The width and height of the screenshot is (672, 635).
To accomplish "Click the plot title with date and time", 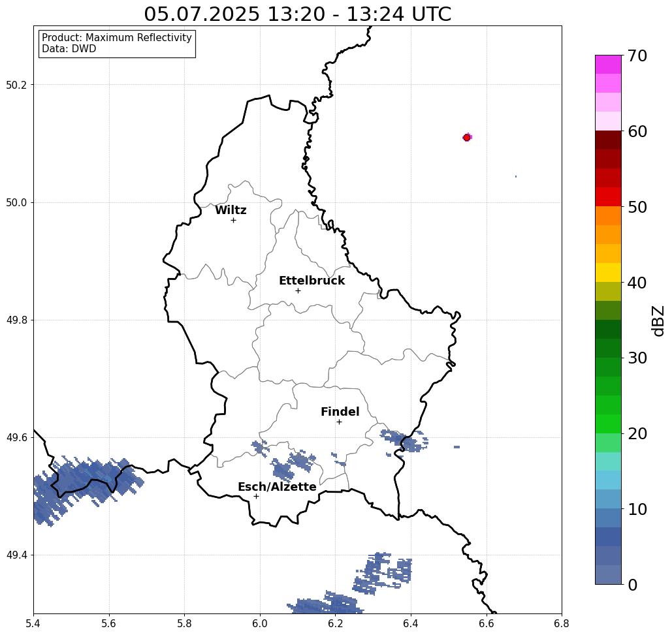I will click(x=297, y=14).
